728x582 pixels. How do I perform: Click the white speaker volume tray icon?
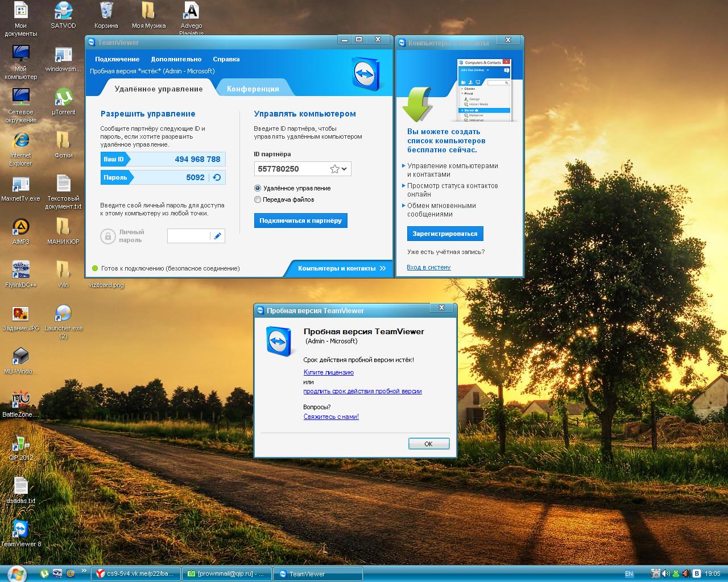[665, 573]
